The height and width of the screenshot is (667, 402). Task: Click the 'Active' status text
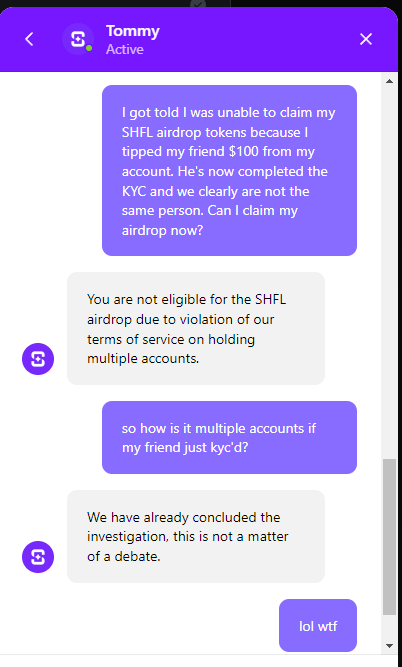[x=125, y=49]
